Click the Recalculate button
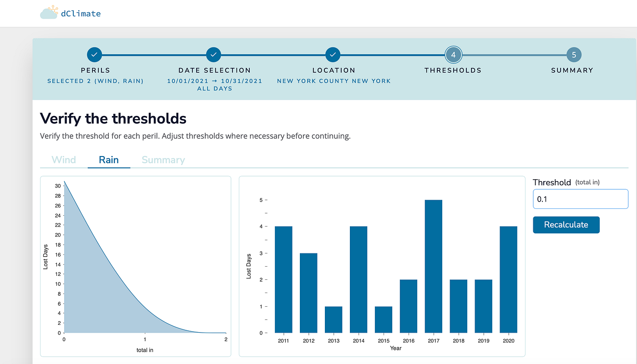The image size is (637, 364). (x=566, y=225)
